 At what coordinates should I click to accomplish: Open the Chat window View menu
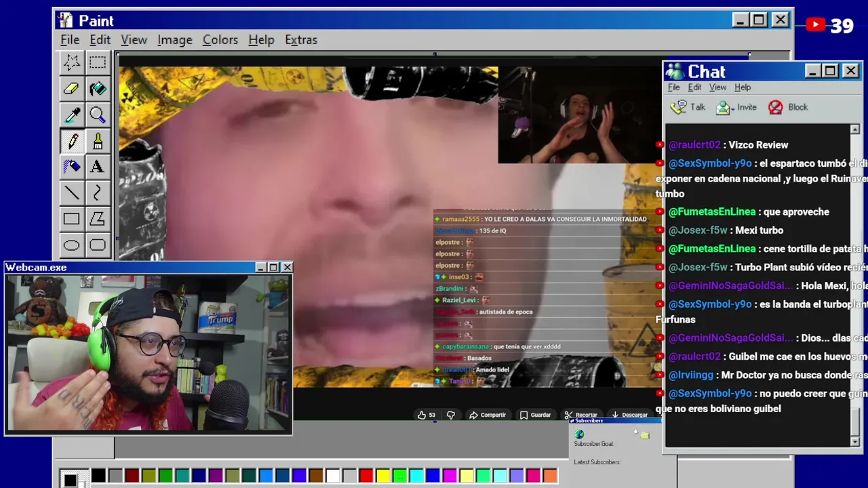[717, 87]
